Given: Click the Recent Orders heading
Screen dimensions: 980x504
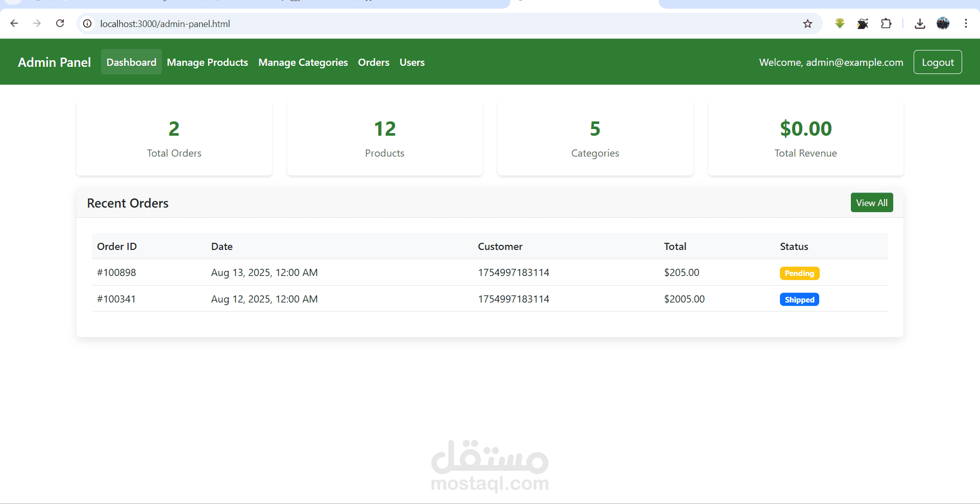Looking at the screenshot, I should tap(128, 203).
